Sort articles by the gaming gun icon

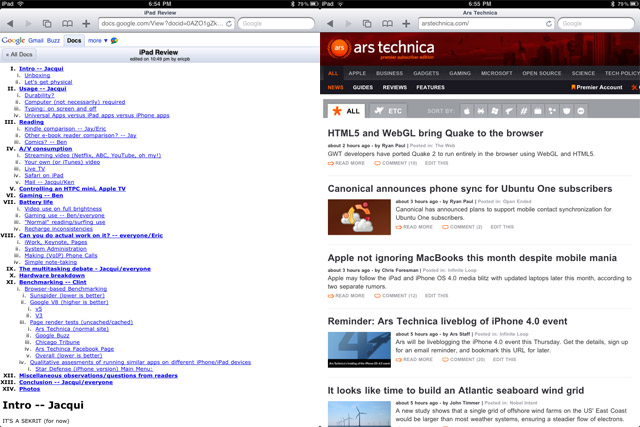click(x=509, y=111)
